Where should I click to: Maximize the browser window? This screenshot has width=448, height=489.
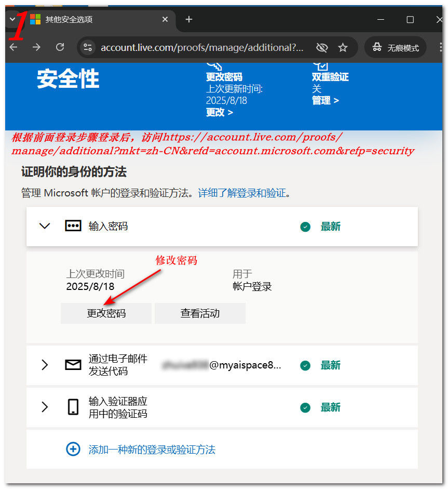(410, 20)
